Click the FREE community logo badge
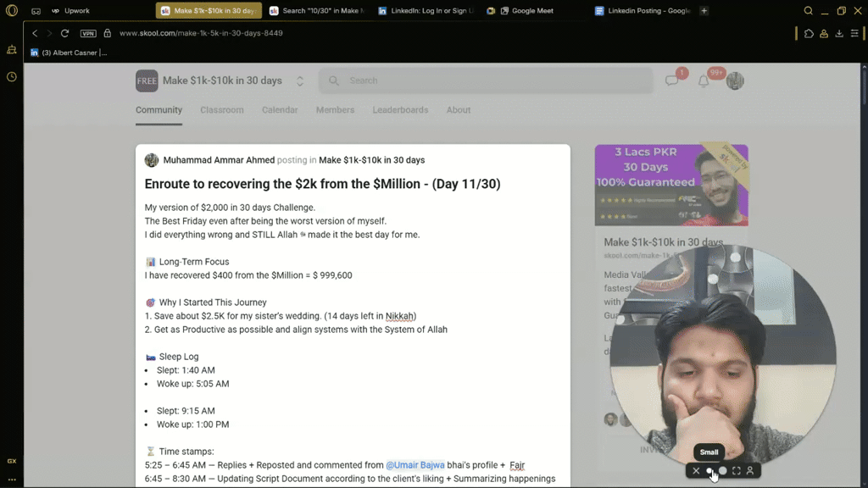This screenshot has height=488, width=868. pyautogui.click(x=147, y=80)
